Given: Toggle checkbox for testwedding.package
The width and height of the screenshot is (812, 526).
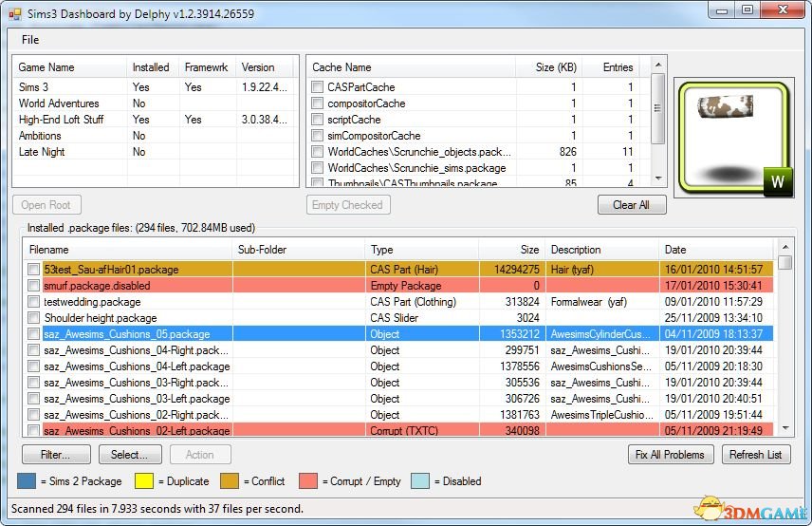Looking at the screenshot, I should coord(34,302).
